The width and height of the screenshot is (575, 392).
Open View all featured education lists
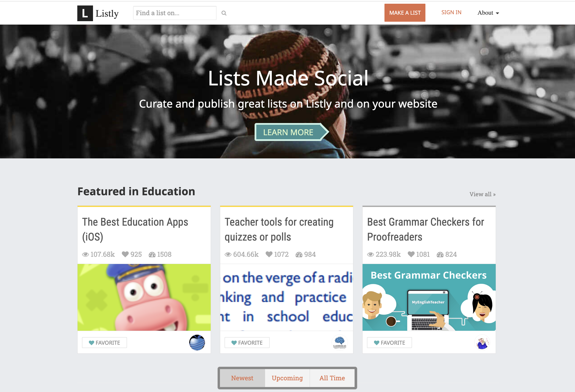coord(482,194)
